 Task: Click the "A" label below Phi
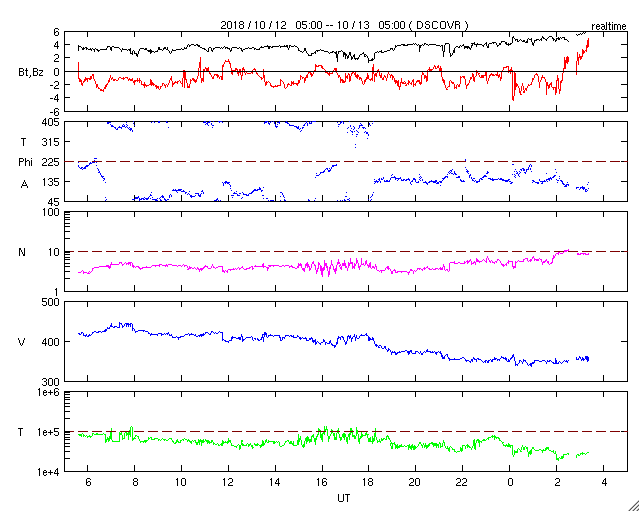click(x=24, y=183)
